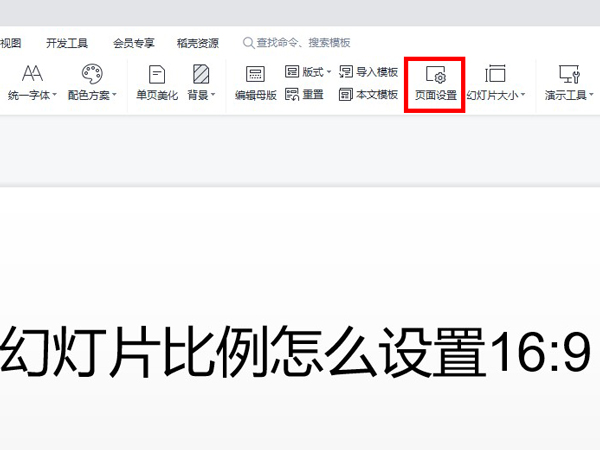Open the 视图 tab
This screenshot has height=450, width=600.
pos(10,43)
